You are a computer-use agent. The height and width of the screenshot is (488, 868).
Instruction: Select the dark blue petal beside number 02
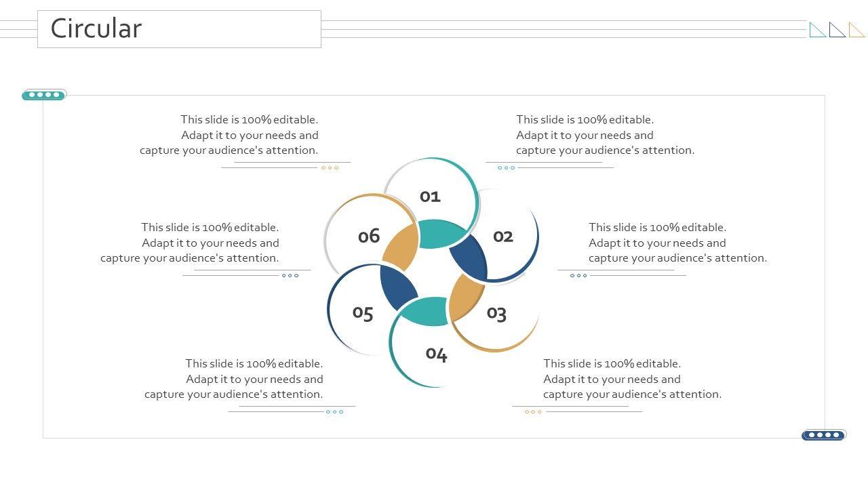[469, 258]
